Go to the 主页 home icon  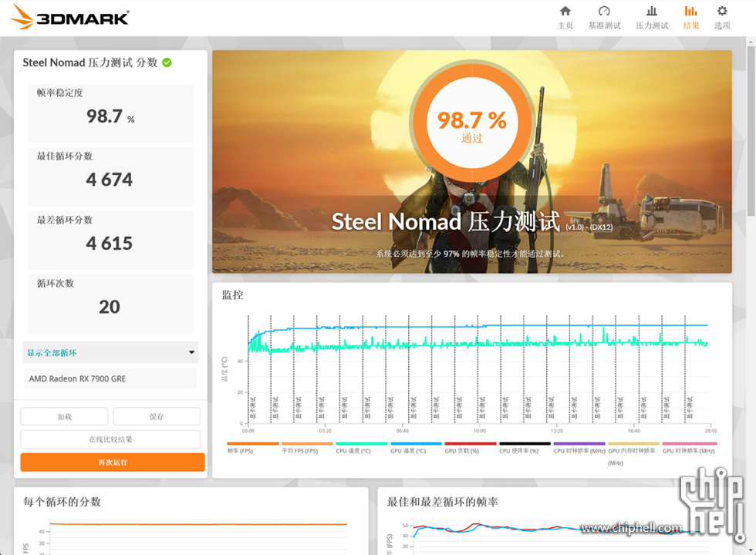pos(565,11)
